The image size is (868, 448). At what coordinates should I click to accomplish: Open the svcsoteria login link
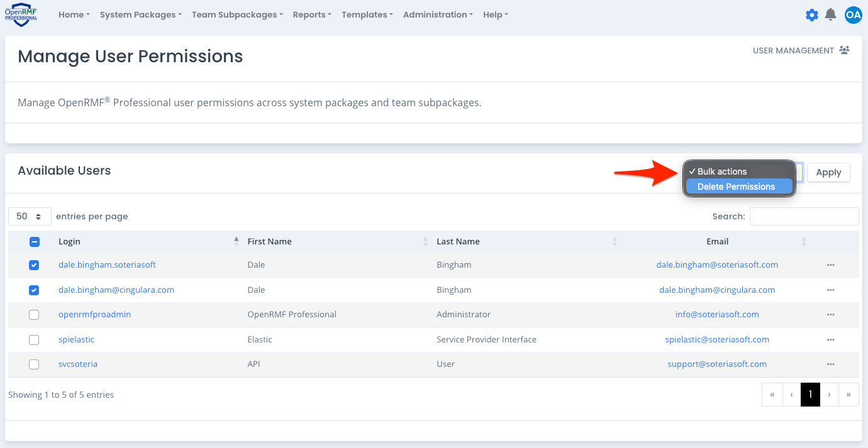click(78, 364)
